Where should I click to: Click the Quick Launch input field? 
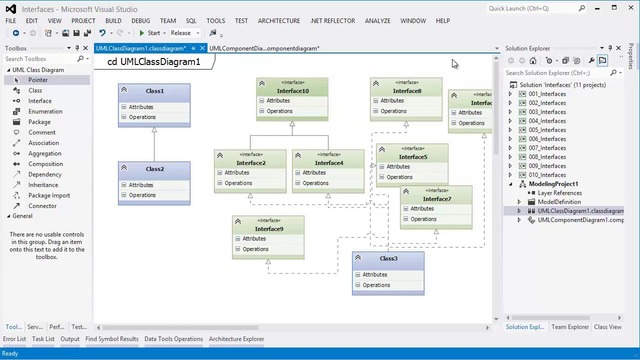pyautogui.click(x=532, y=8)
